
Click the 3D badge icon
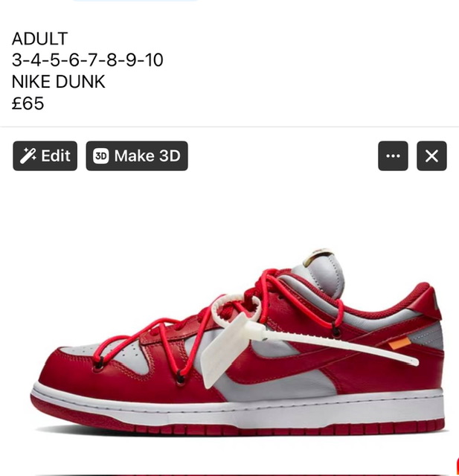point(100,155)
